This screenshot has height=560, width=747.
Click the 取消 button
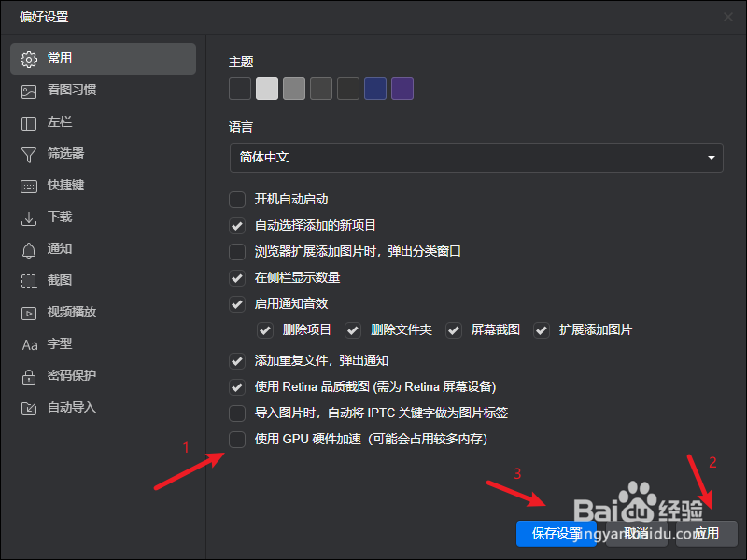click(637, 533)
